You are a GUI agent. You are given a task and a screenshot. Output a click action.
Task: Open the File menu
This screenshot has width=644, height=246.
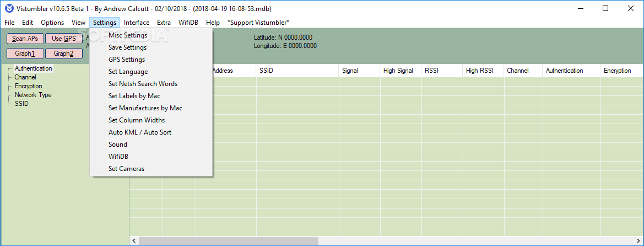tap(9, 23)
